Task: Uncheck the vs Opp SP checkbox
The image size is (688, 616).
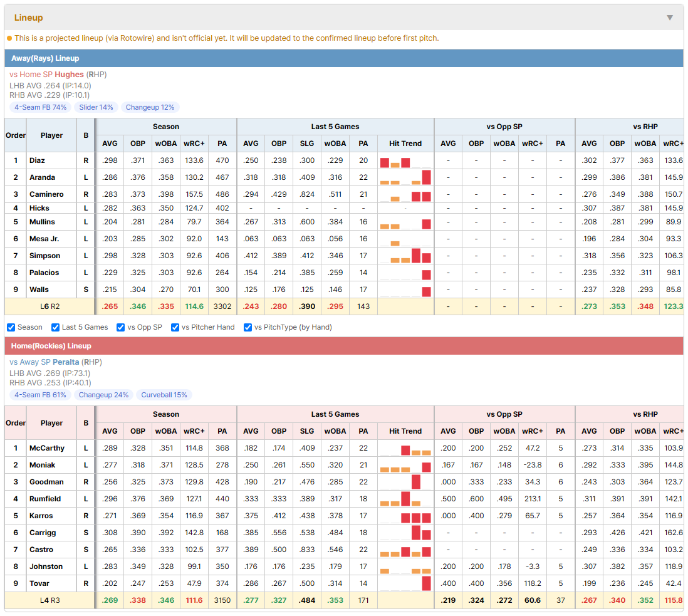Action: (x=121, y=327)
